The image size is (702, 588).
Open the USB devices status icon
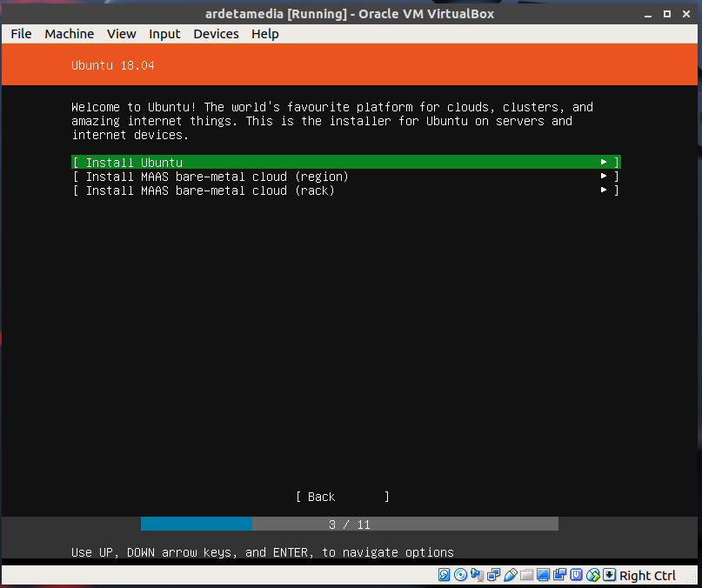click(x=511, y=575)
